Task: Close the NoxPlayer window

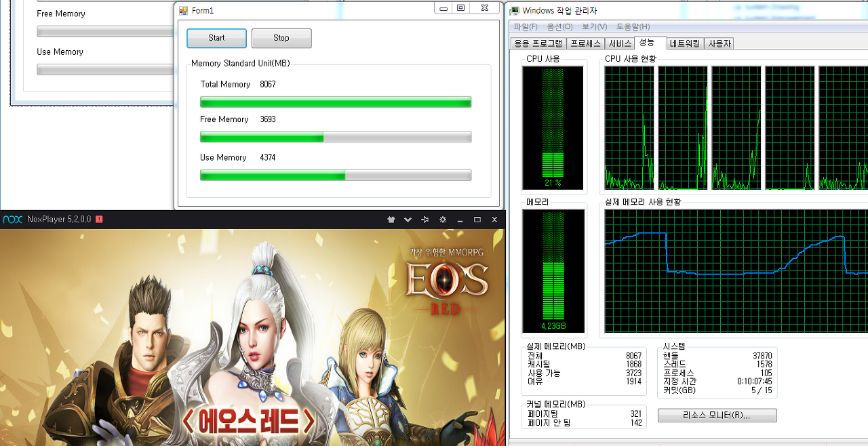Action: pos(494,220)
